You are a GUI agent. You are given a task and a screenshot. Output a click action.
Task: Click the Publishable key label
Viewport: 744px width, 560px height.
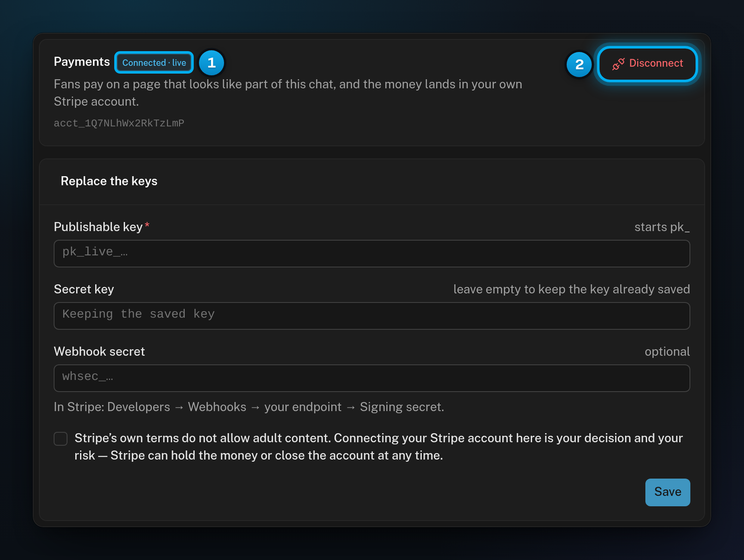[x=98, y=227]
